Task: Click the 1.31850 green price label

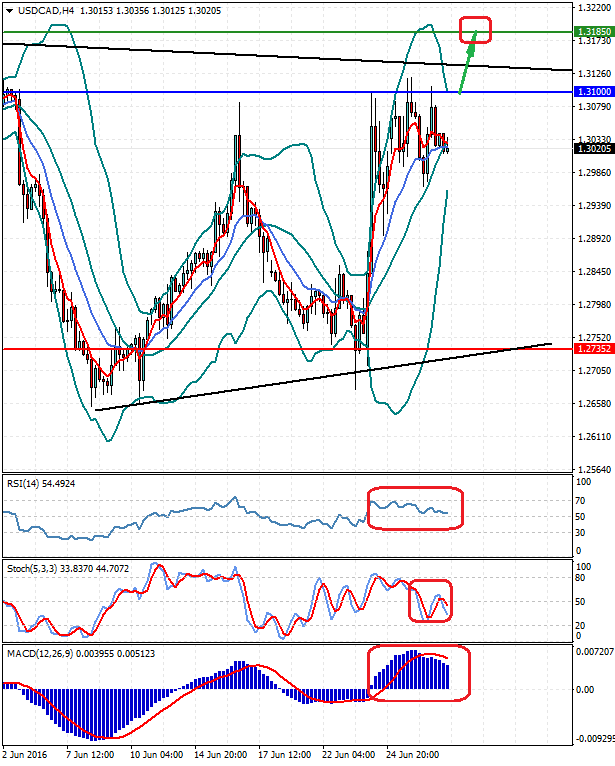Action: 591,32
